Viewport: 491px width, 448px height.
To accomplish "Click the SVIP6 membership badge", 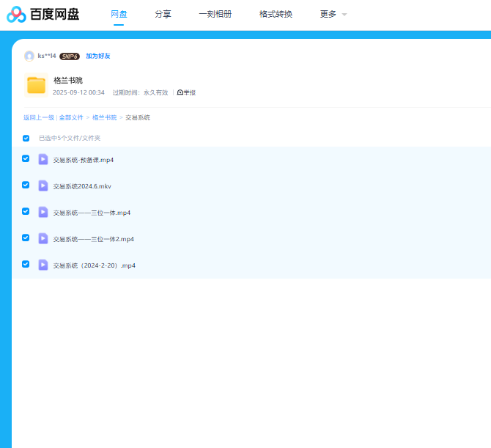I will (70, 56).
